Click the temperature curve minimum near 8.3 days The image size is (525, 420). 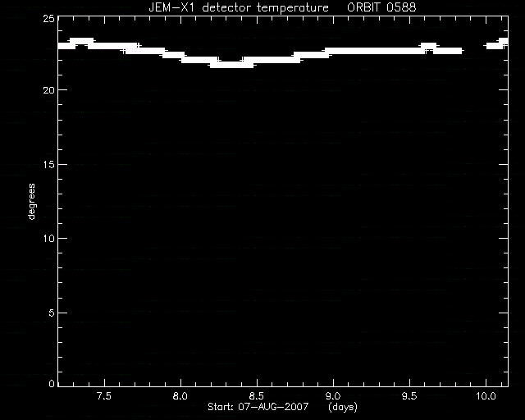(x=231, y=65)
